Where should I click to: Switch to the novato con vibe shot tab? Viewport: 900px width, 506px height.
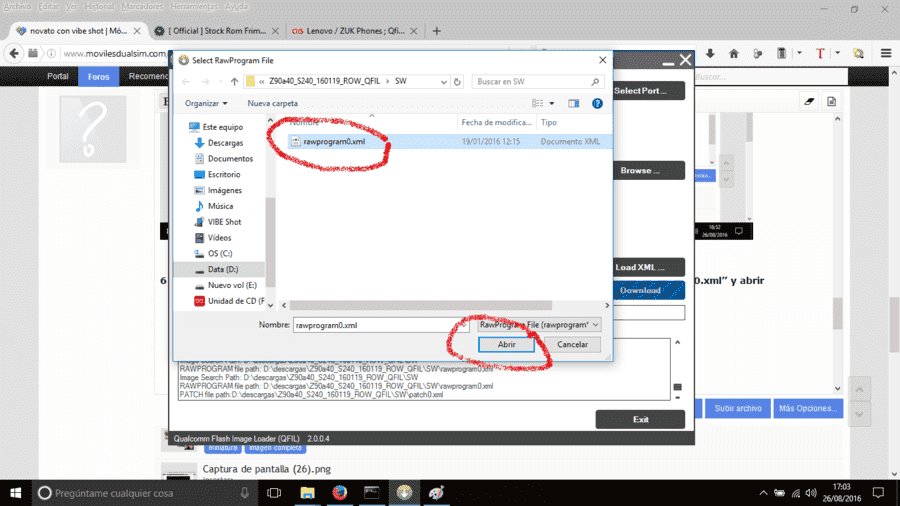point(78,31)
